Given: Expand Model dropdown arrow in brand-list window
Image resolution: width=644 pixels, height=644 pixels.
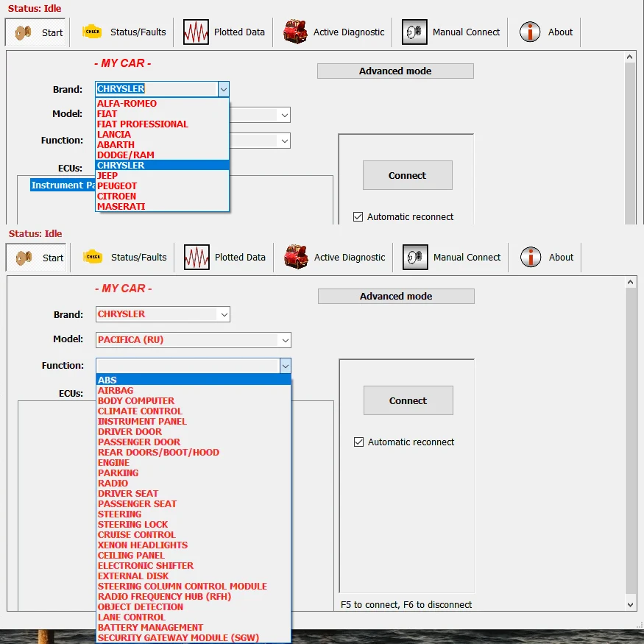Looking at the screenshot, I should pos(285,116).
